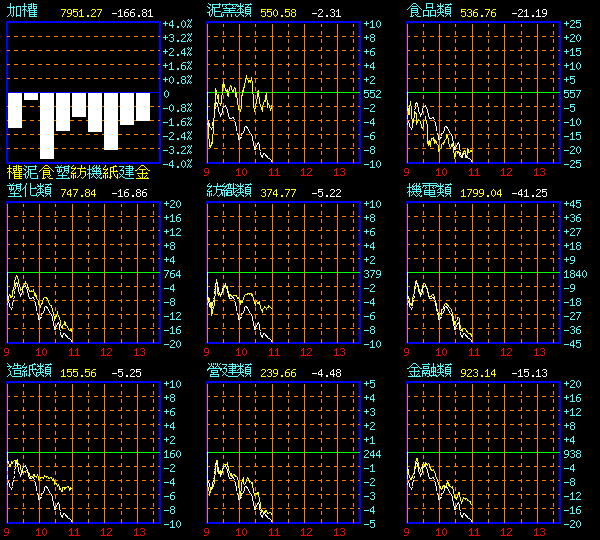Click the 金融類 chart plot area
The height and width of the screenshot is (540, 600).
pos(484,452)
